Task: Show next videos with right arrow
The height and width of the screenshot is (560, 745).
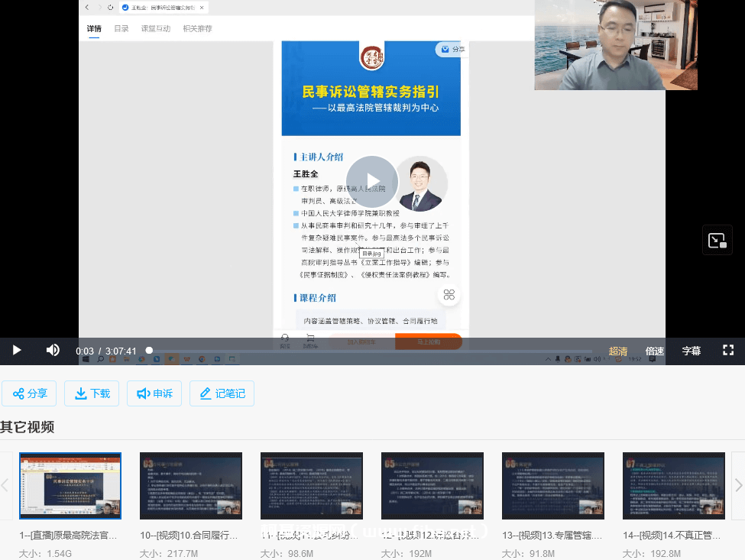Action: [738, 485]
